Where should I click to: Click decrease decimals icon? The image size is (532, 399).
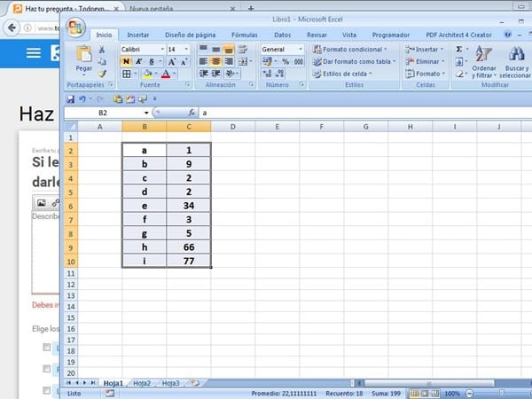point(279,74)
